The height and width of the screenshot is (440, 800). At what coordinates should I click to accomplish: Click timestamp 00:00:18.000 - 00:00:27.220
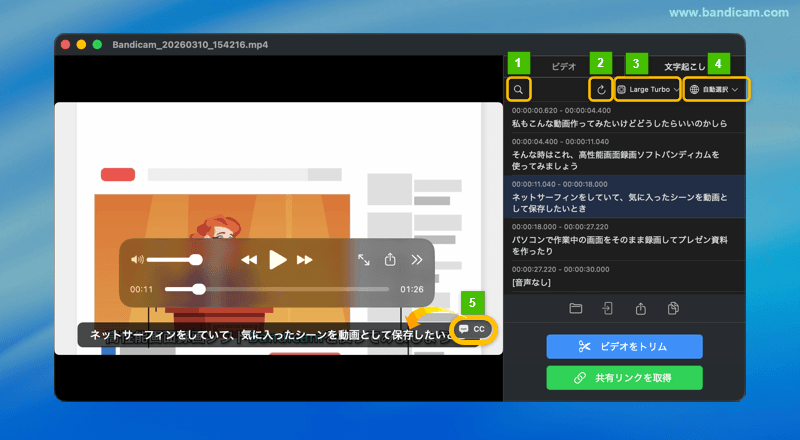tap(561, 227)
